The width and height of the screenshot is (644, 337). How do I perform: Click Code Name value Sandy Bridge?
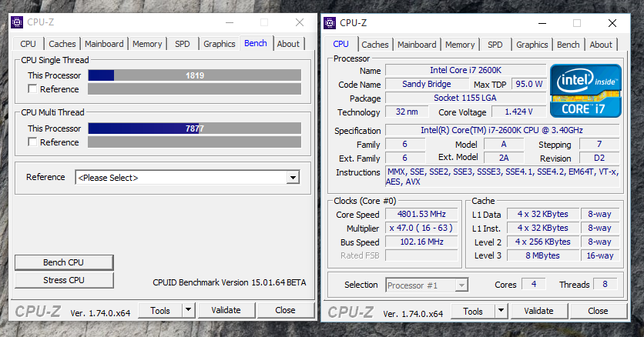[x=426, y=84]
